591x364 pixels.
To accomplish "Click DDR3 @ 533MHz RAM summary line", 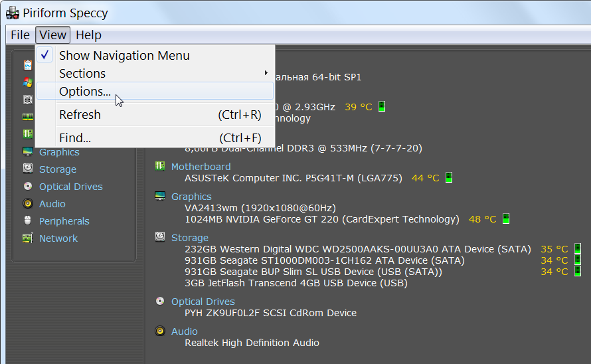I will [303, 148].
